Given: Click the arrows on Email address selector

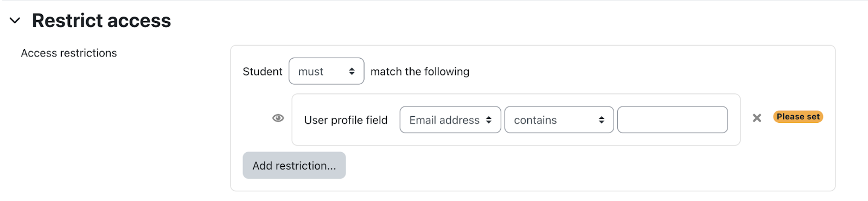Looking at the screenshot, I should pos(489,120).
